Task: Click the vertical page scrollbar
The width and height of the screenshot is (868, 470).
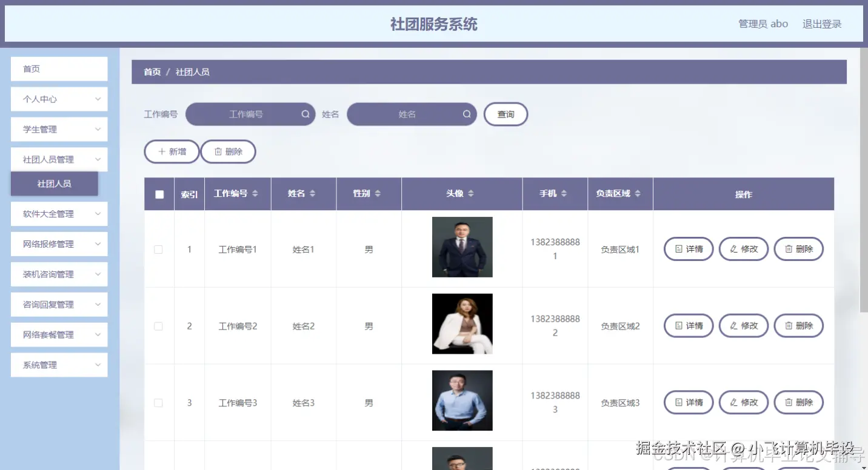Action: [x=864, y=182]
